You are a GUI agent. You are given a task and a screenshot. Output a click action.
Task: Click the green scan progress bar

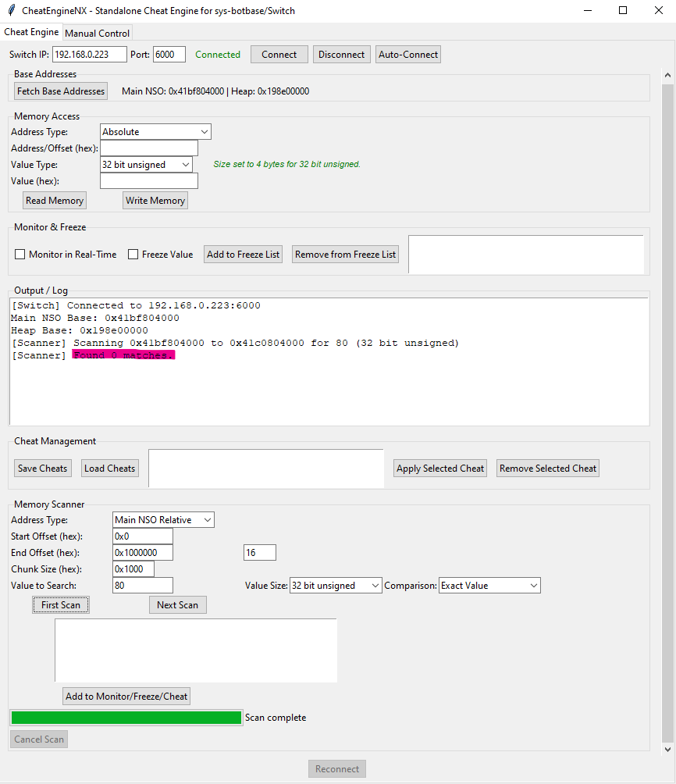(x=126, y=718)
